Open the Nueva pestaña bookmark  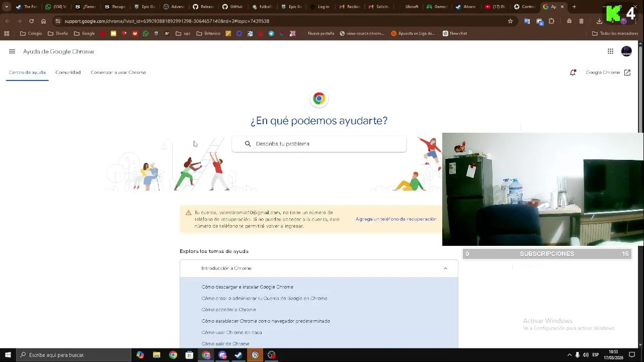[321, 33]
